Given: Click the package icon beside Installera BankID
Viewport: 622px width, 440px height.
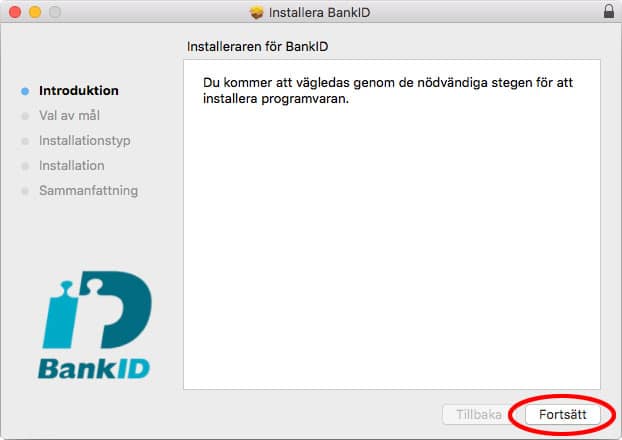Looking at the screenshot, I should click(257, 13).
